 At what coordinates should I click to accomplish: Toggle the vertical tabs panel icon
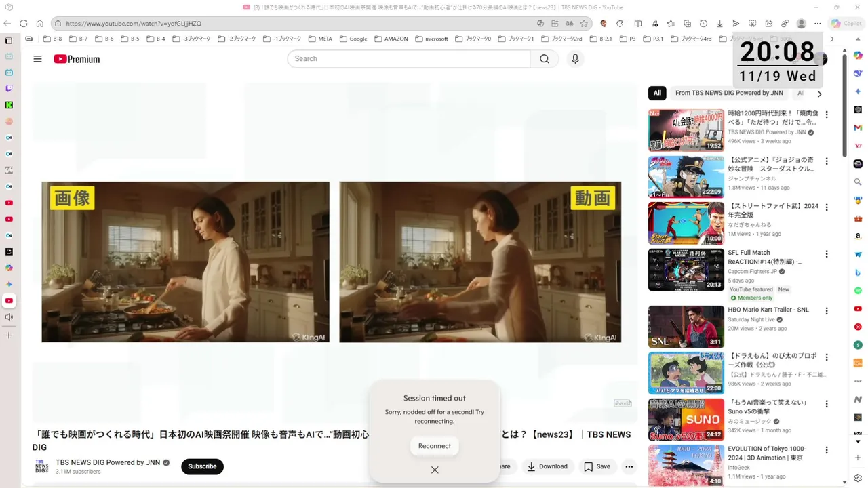coord(9,41)
